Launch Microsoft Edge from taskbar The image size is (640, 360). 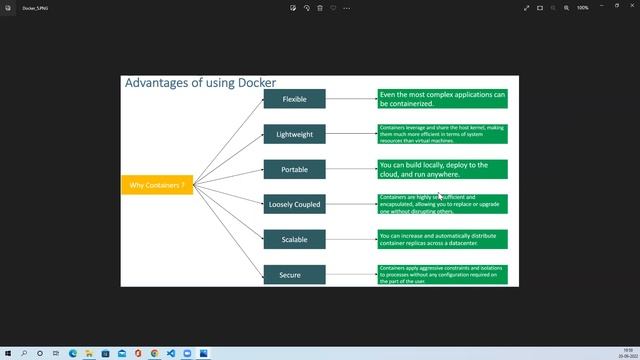pos(73,353)
